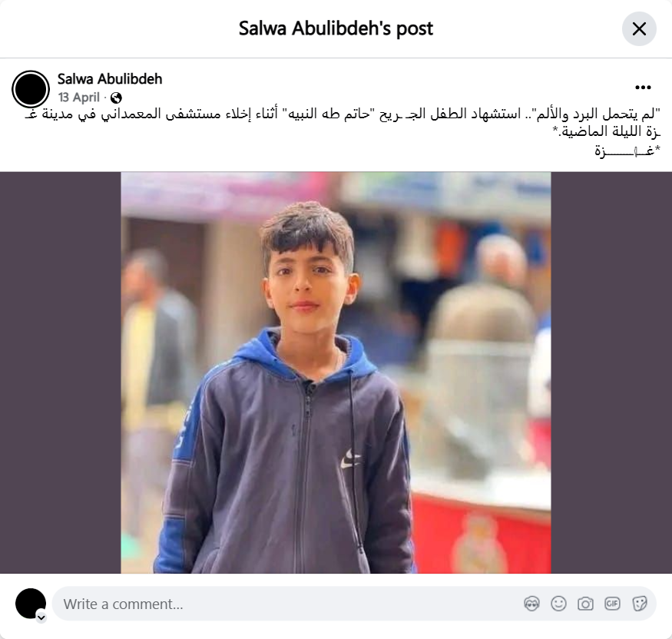
Task: Click your avatar beside the comment box
Action: 31,604
